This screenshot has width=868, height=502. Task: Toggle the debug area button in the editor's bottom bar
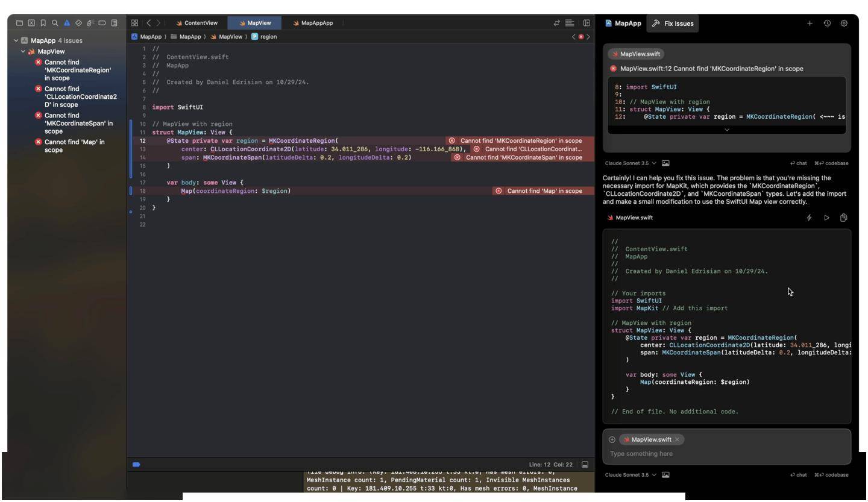pos(585,465)
